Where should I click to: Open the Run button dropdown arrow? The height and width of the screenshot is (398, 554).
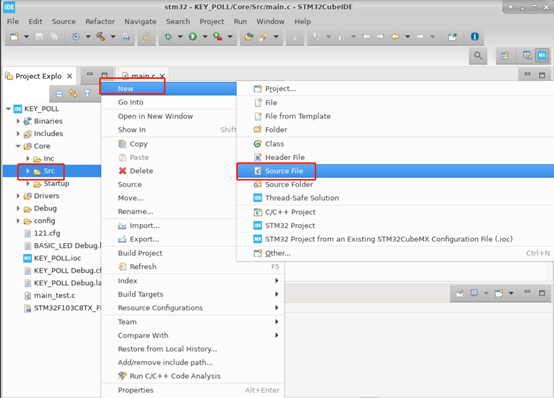(x=205, y=36)
